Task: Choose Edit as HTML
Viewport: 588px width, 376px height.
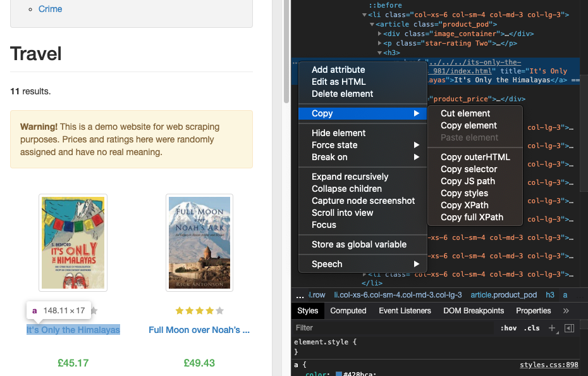Action: 338,82
